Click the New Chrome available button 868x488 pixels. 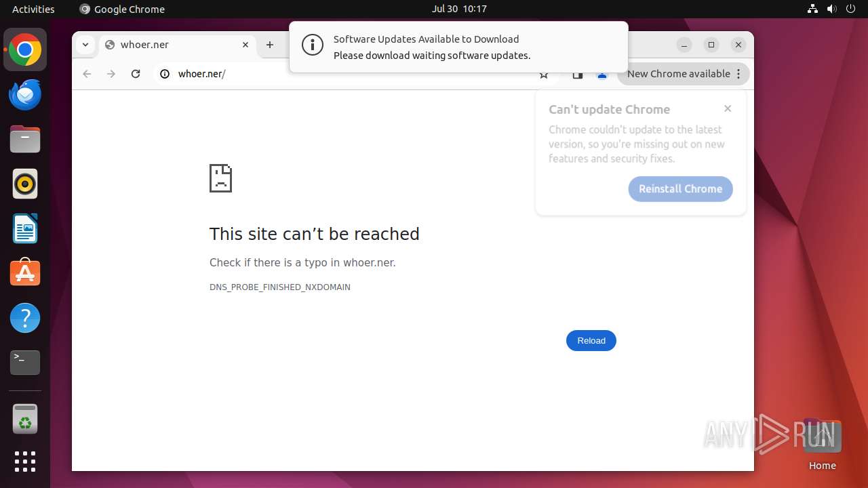pos(684,74)
